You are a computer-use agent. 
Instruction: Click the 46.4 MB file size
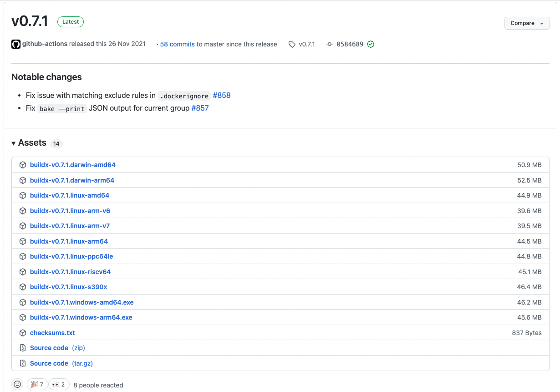pos(529,287)
